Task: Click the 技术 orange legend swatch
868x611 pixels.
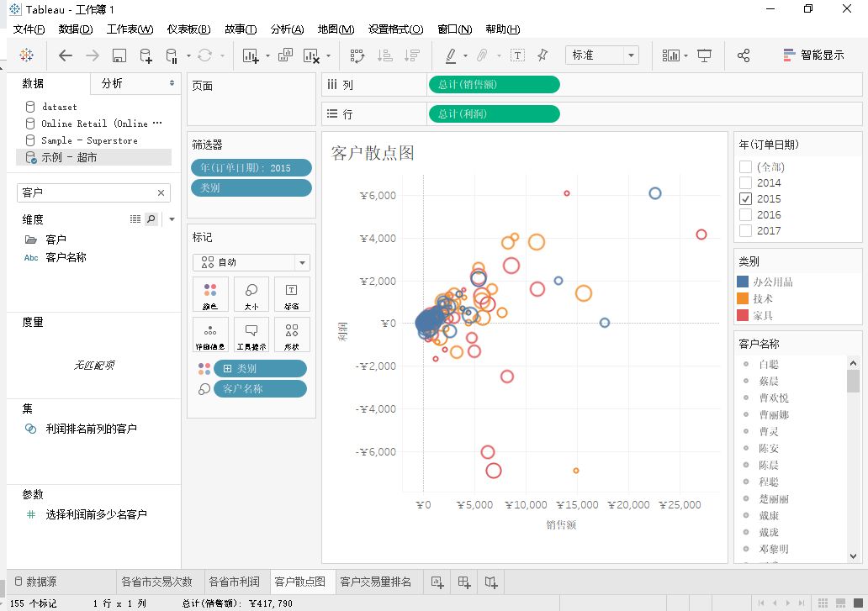Action: tap(743, 298)
